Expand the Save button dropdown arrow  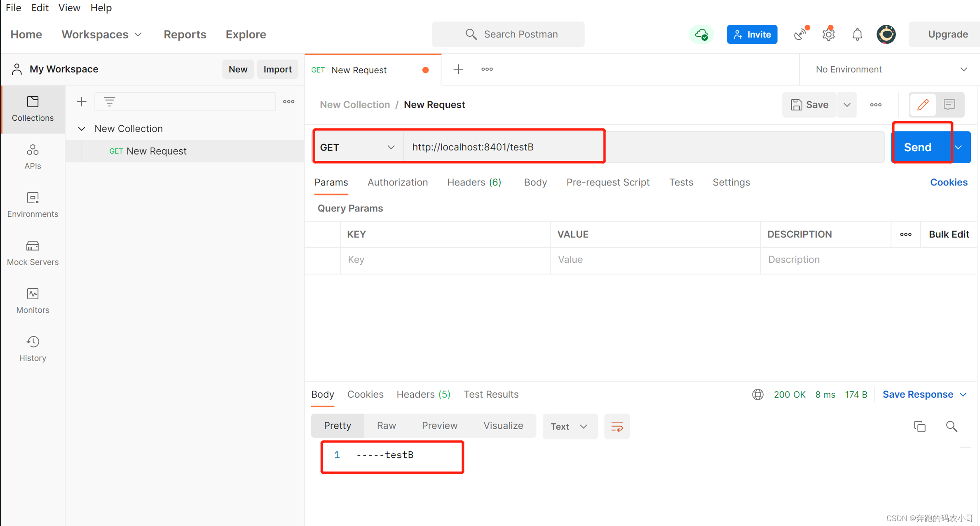point(847,104)
